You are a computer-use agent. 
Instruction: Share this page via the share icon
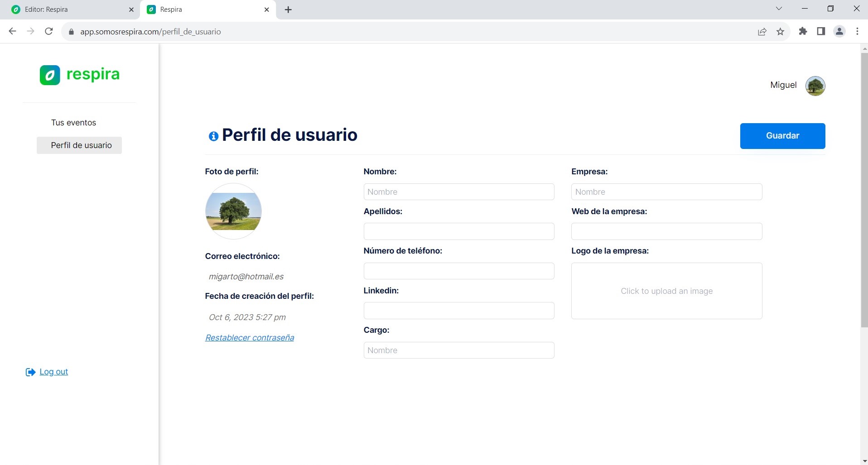tap(762, 31)
